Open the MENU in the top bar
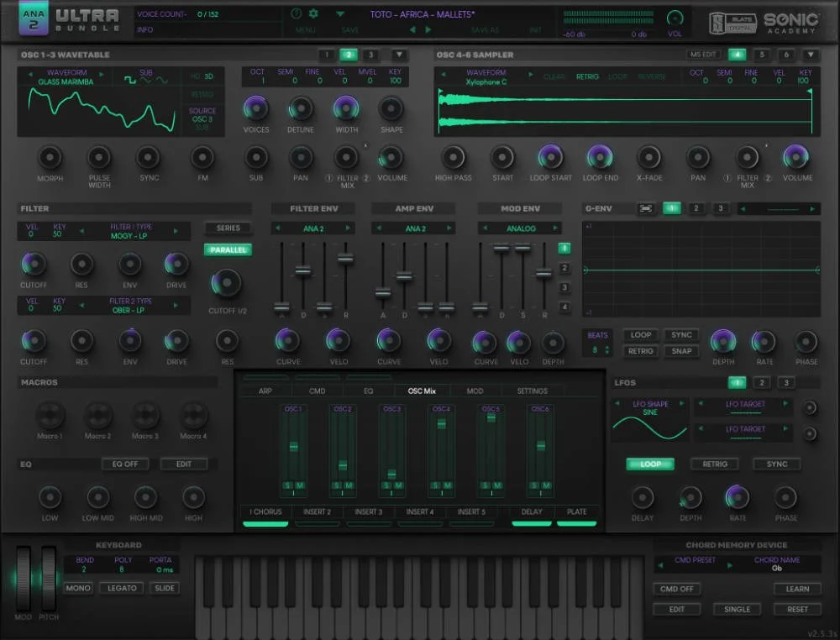This screenshot has height=640, width=840. click(305, 29)
